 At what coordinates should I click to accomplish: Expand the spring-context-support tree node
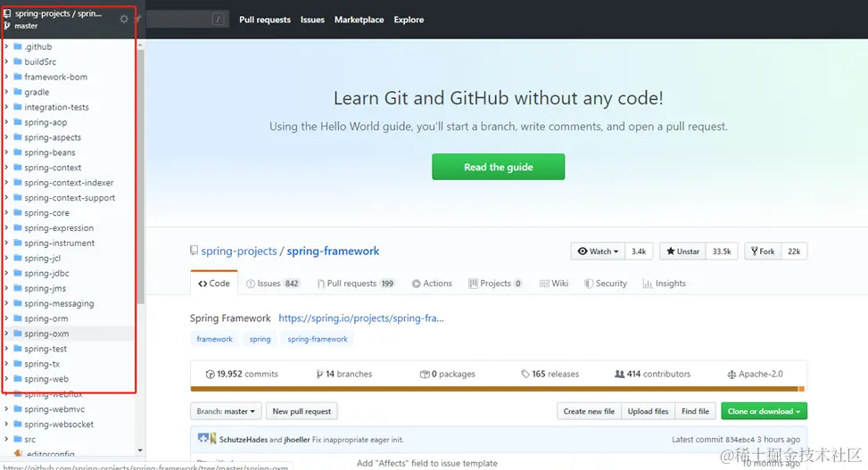(6, 198)
